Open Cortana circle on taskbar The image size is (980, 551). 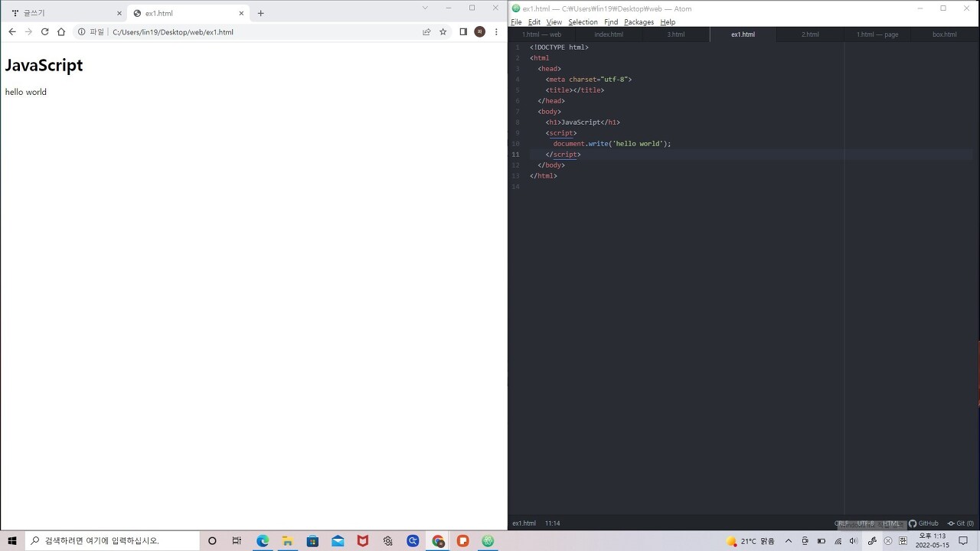click(x=212, y=541)
